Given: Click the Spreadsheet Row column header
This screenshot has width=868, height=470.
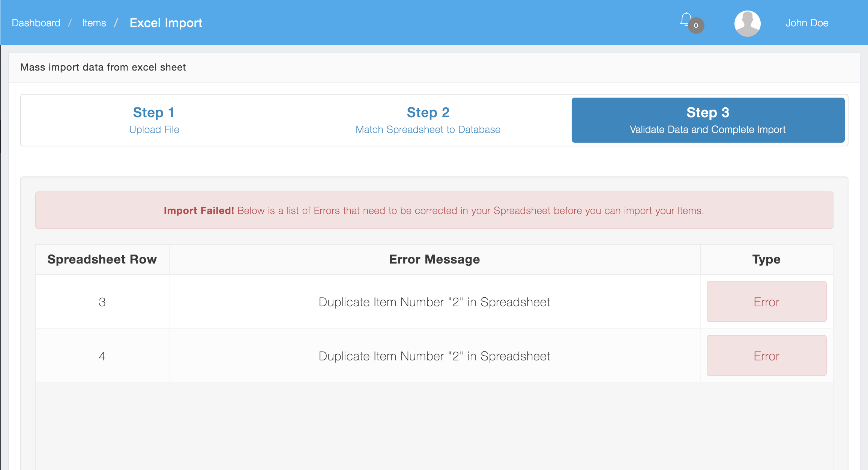Looking at the screenshot, I should 102,259.
